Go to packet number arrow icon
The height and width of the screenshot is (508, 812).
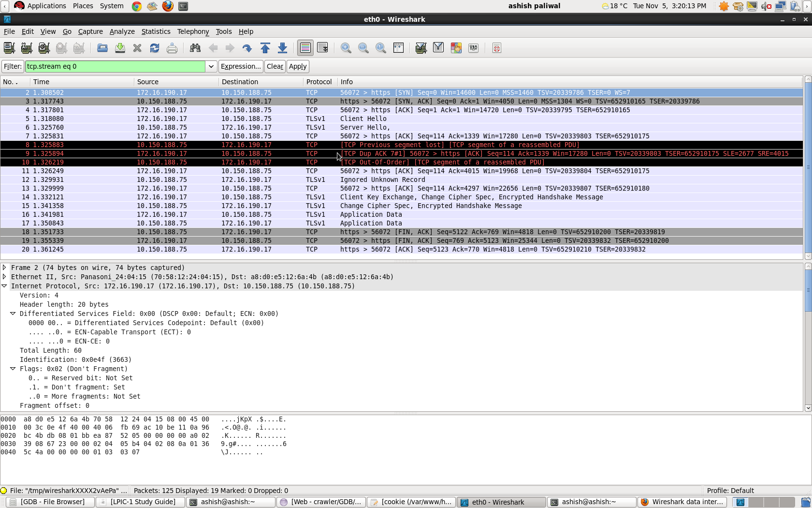coord(247,48)
